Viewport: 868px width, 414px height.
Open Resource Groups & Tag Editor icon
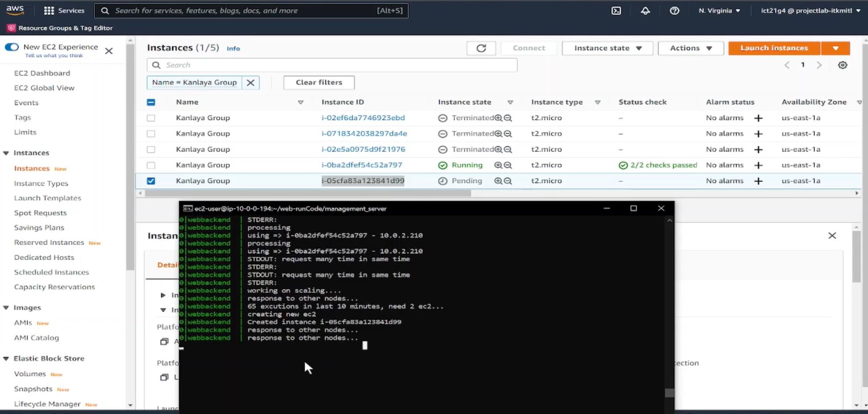tap(11, 28)
